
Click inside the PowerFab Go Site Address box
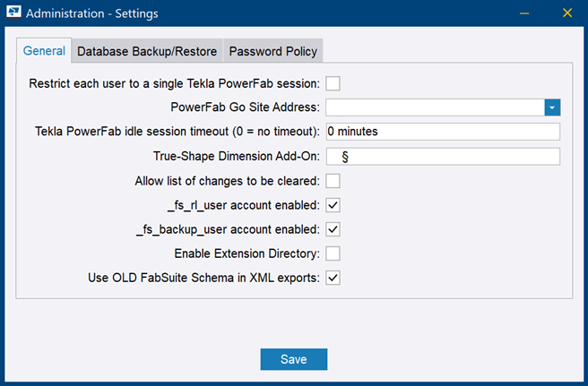pos(435,107)
